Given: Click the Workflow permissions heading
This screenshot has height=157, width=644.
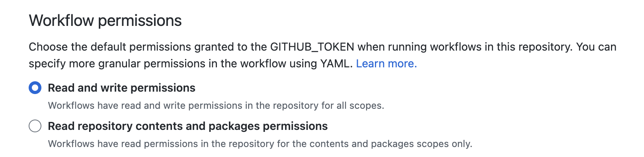Looking at the screenshot, I should click(105, 21).
